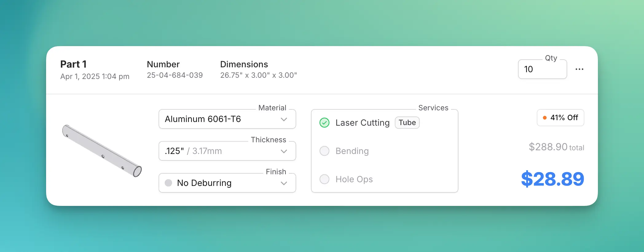Open the Finish dropdown chevron
This screenshot has width=644, height=252.
point(284,183)
